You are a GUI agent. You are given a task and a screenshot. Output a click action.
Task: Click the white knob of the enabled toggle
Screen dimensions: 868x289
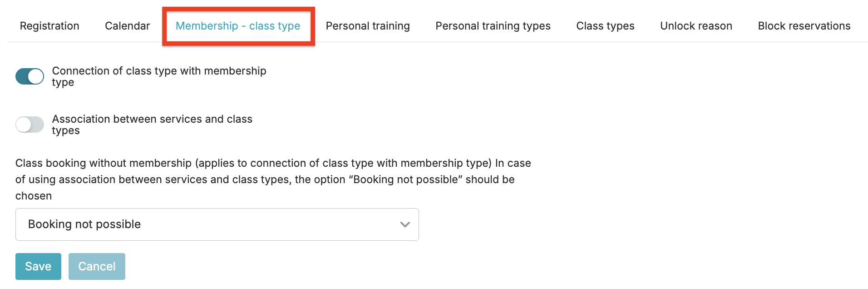tap(36, 76)
